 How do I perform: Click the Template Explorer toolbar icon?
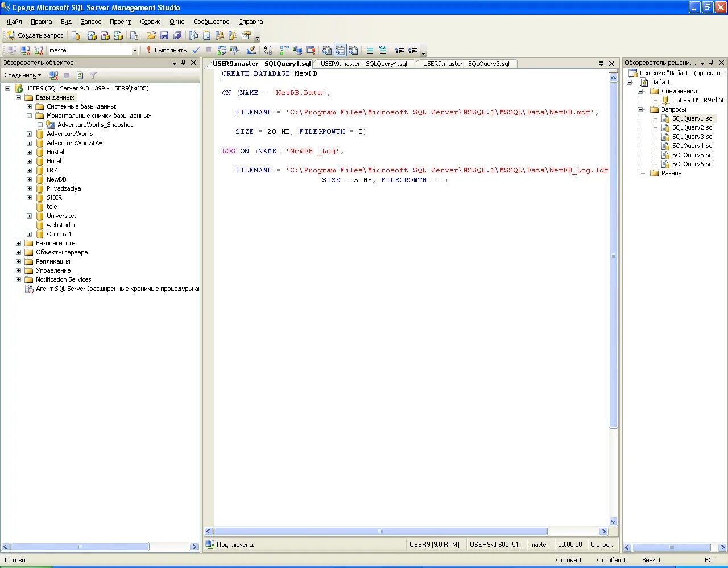coord(233,35)
